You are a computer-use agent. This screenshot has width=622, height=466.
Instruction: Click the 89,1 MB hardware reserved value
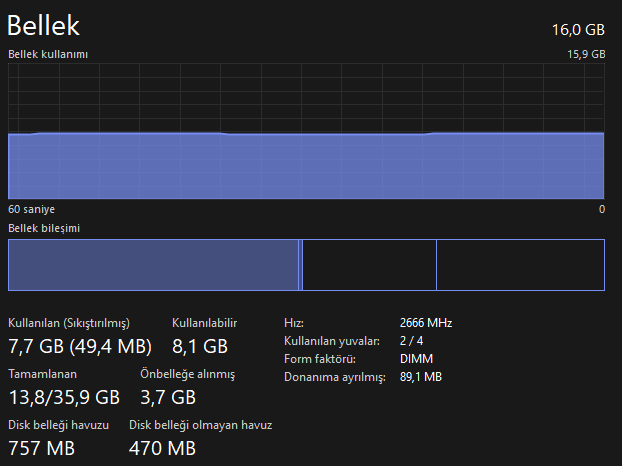click(421, 377)
